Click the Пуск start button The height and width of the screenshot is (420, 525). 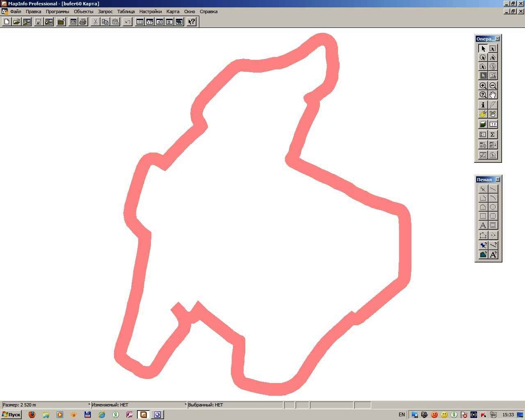pyautogui.click(x=11, y=415)
